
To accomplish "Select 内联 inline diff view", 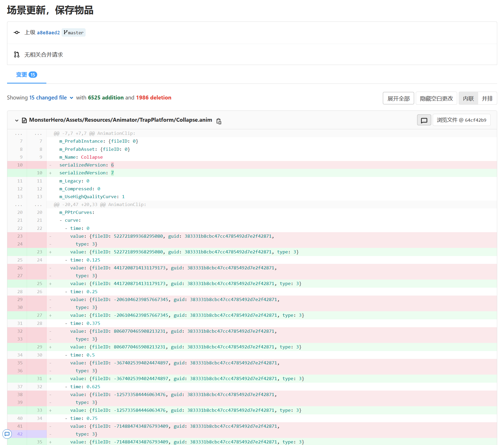I will point(468,98).
